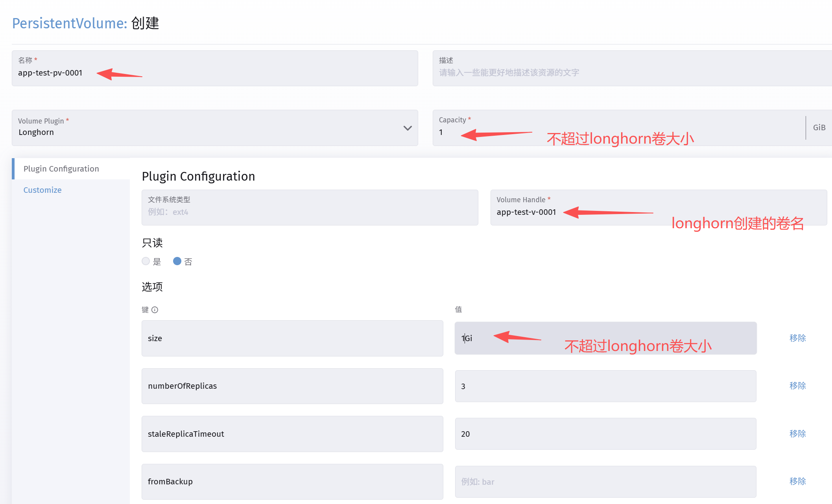Remove the staleReplicaTimeout option row
832x504 pixels.
[797, 434]
